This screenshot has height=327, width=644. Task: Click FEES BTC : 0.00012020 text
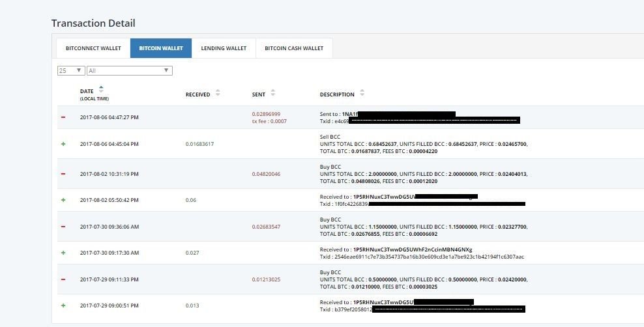[x=410, y=181]
